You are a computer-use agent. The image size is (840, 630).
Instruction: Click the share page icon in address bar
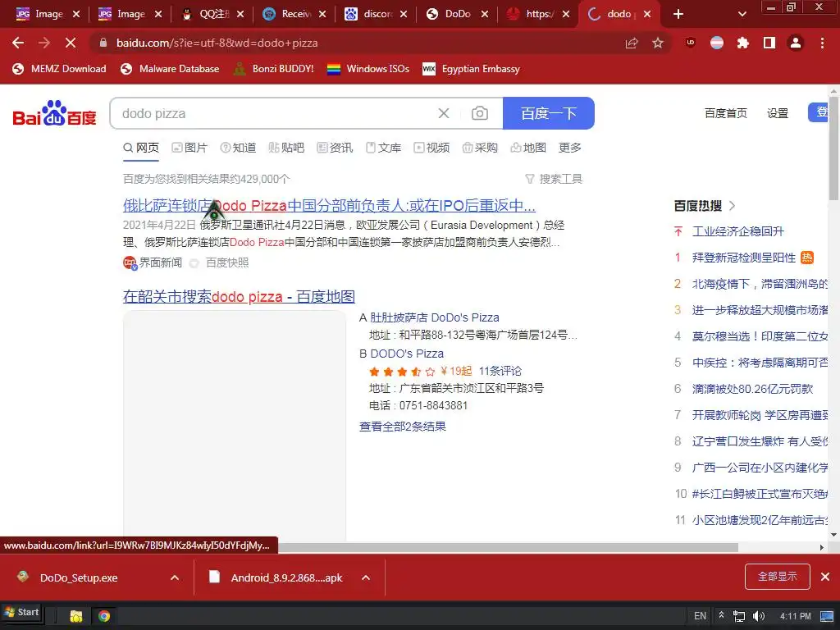click(x=632, y=43)
